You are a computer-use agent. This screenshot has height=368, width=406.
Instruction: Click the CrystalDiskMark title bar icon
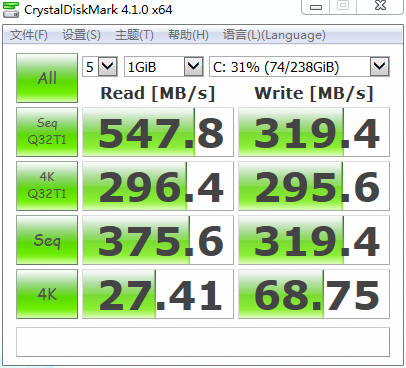[11, 9]
